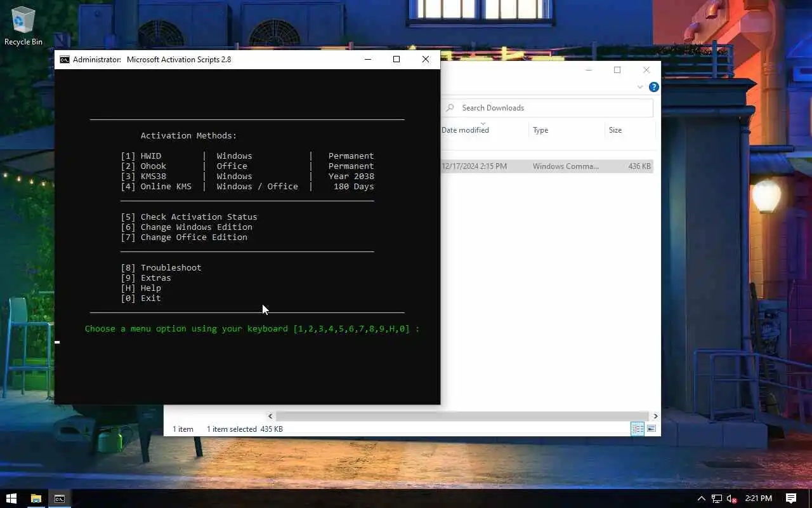Switch Explorer to large icons view

pyautogui.click(x=651, y=429)
